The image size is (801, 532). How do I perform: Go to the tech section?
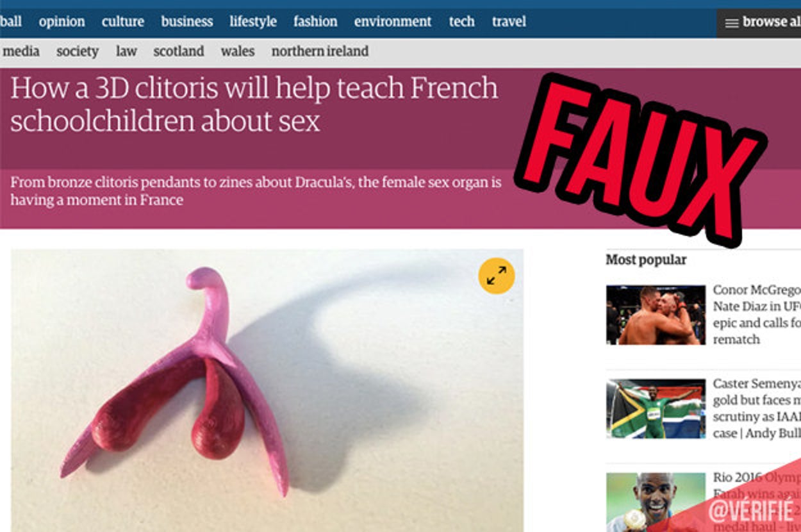(461, 22)
